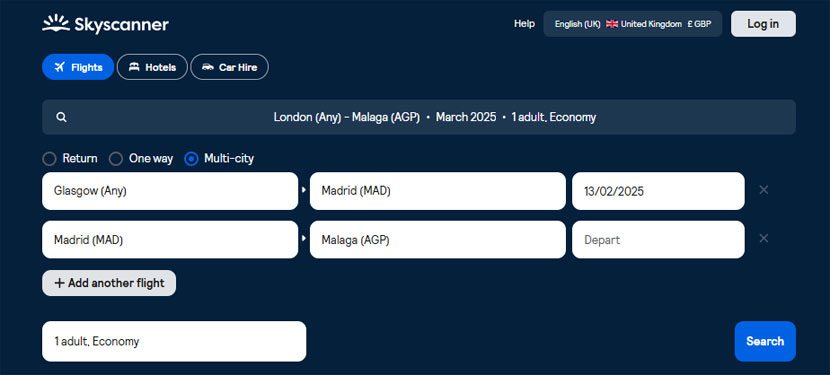Select the Multi-city trip option

tap(219, 158)
